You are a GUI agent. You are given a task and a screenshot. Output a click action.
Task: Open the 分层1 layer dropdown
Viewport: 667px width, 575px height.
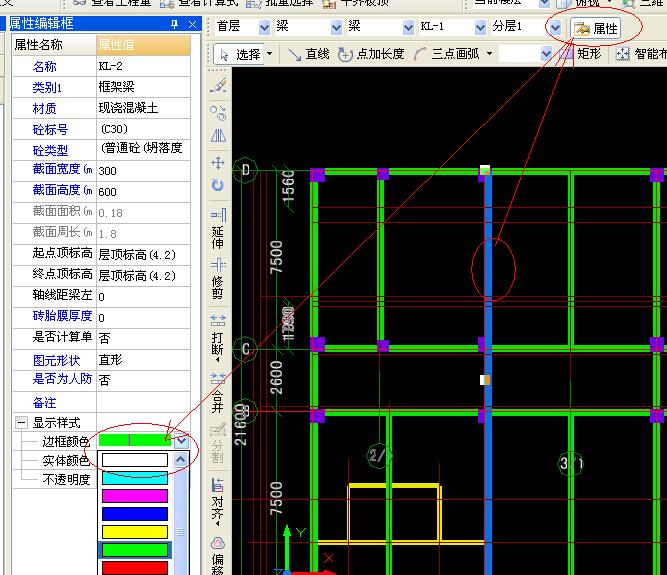pos(555,28)
